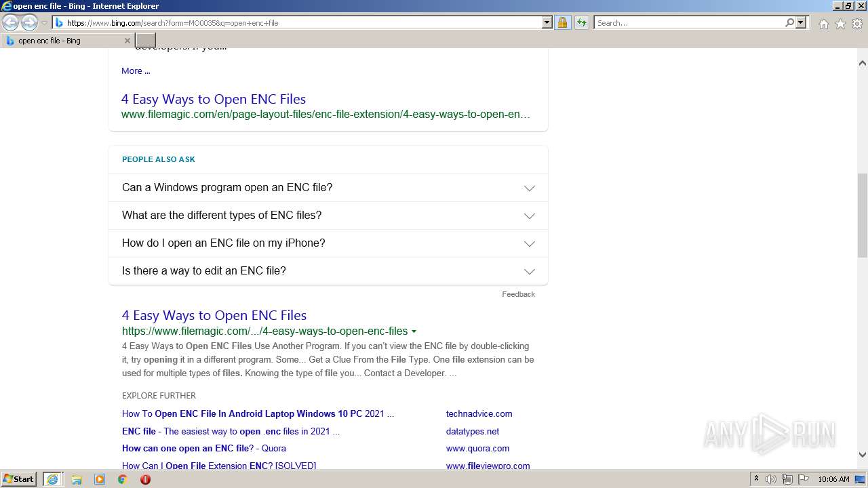Click the vertical scrollbar thumb
This screenshot has height=488, width=868.
(x=863, y=216)
